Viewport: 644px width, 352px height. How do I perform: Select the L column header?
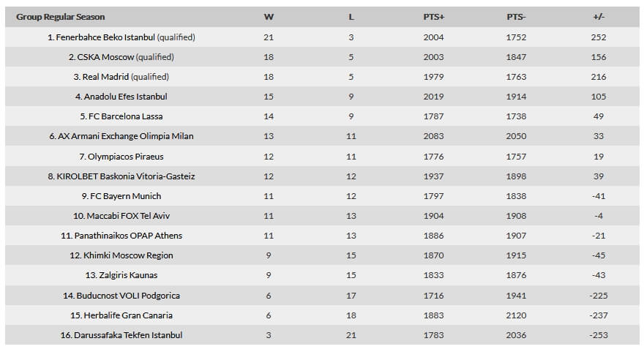[x=351, y=17]
